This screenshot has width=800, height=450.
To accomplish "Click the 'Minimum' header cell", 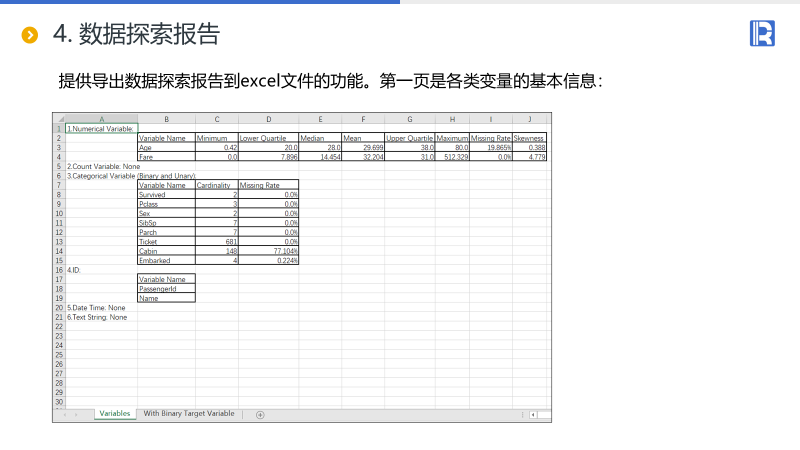I will (x=217, y=138).
